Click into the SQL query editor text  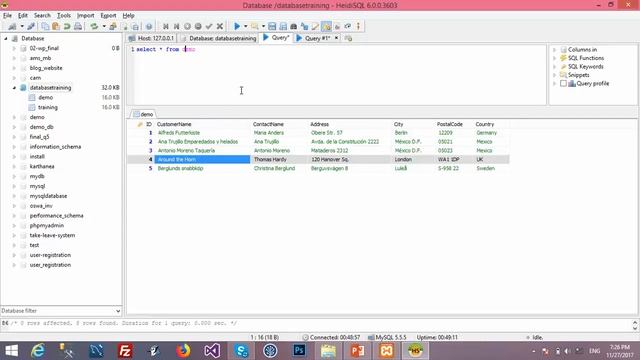coord(339,75)
